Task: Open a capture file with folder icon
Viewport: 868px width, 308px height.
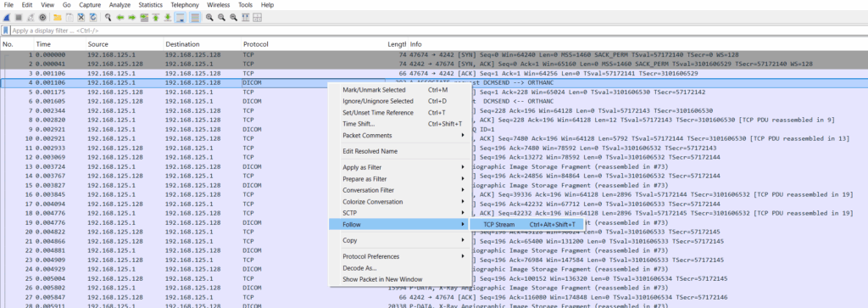Action: (57, 18)
